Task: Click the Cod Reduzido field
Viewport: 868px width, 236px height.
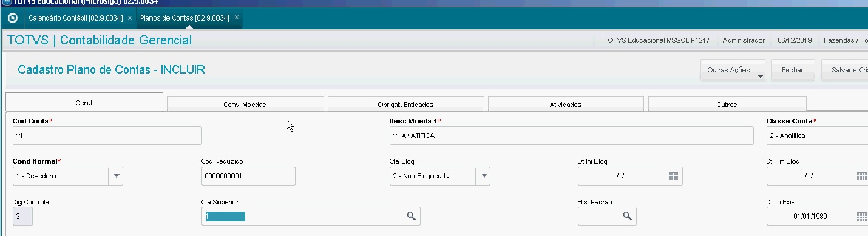Action: [x=248, y=176]
